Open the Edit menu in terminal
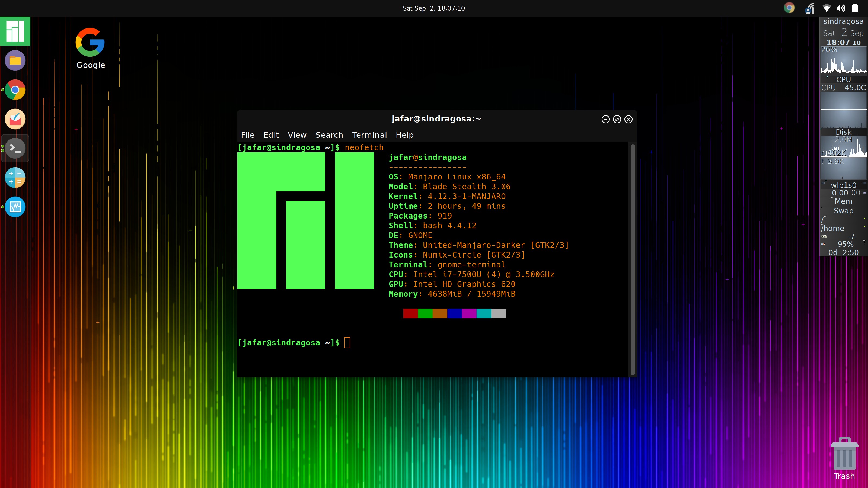Viewport: 868px width, 488px height. (x=271, y=135)
